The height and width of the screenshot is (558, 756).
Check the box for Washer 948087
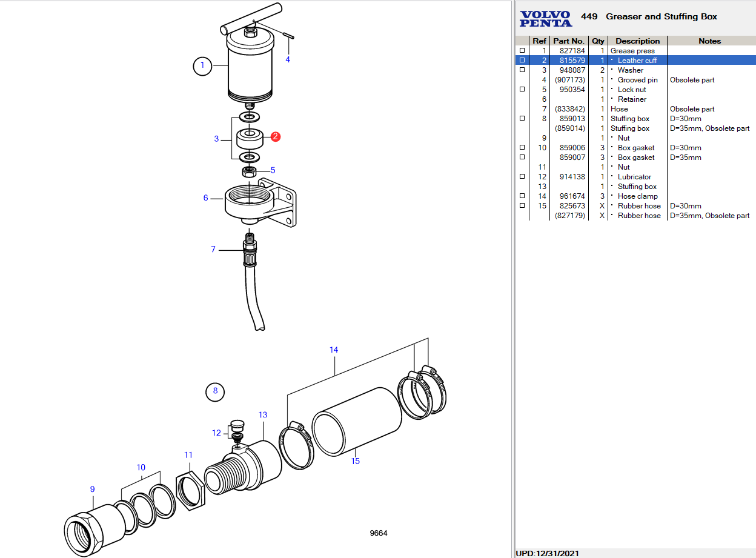(x=522, y=70)
